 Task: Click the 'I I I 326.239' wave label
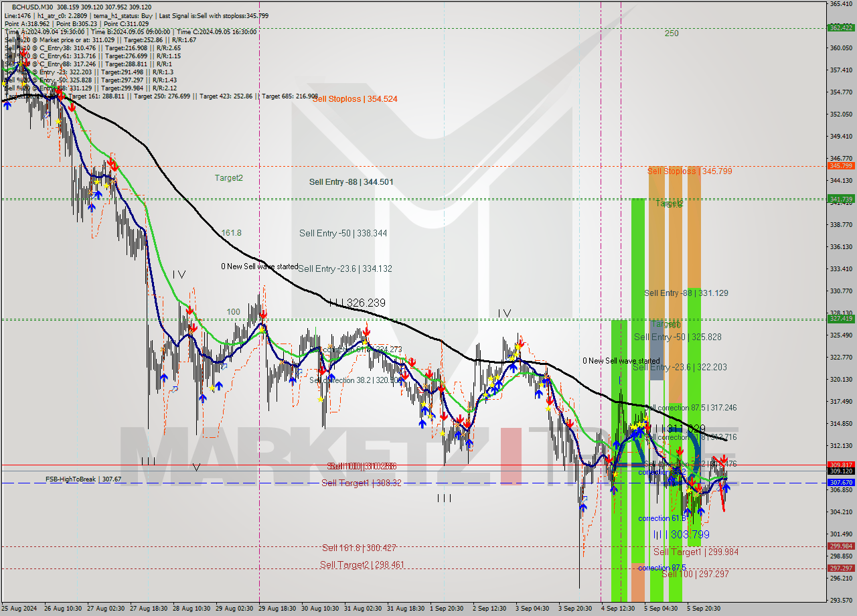pos(357,303)
